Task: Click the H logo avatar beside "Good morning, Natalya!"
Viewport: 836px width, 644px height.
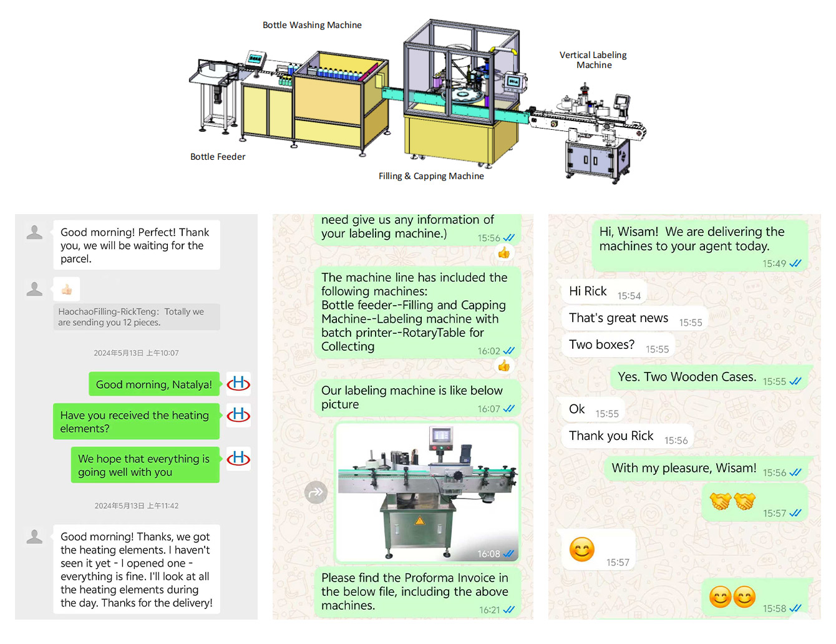Action: [238, 383]
